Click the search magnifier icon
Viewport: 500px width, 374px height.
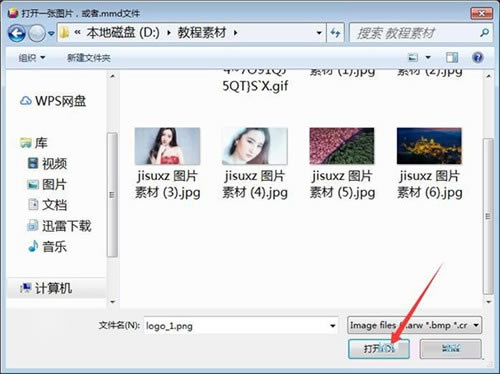coord(484,33)
